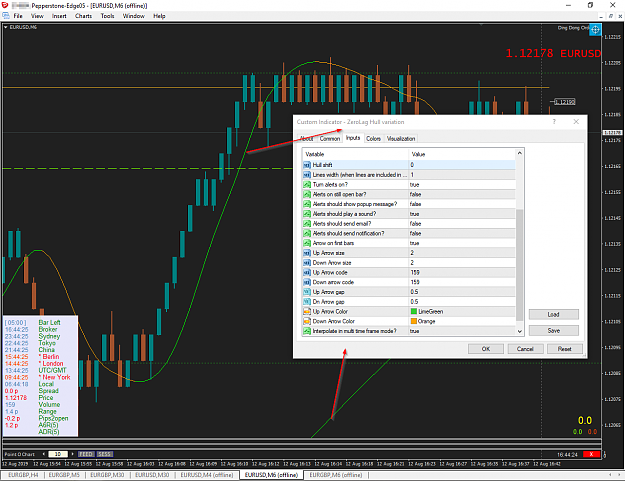This screenshot has width=625, height=481.
Task: Open the Help menu
Action: point(159,16)
